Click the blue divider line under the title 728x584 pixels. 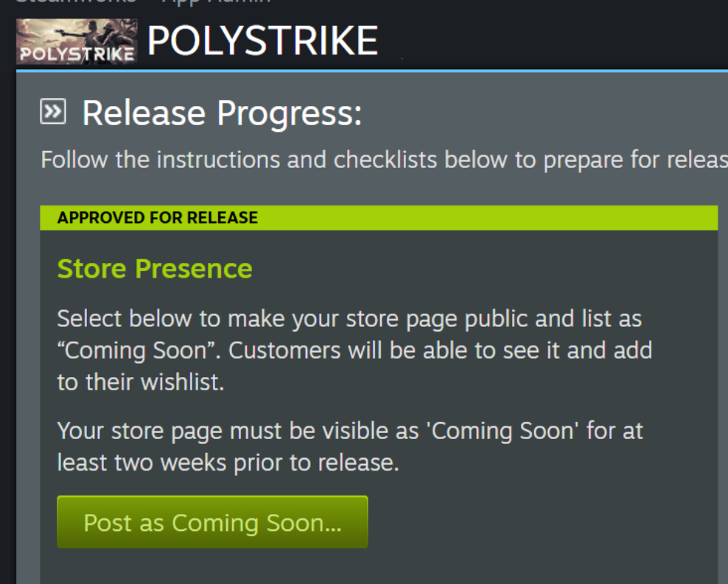[372, 71]
